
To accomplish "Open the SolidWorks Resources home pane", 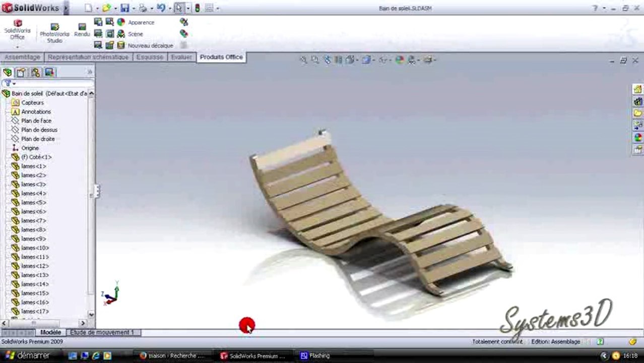I will (x=638, y=89).
